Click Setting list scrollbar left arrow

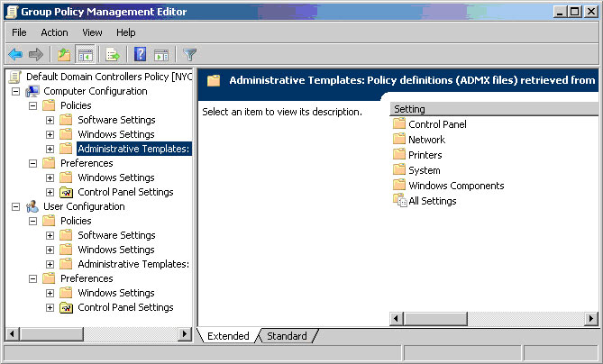(397, 319)
